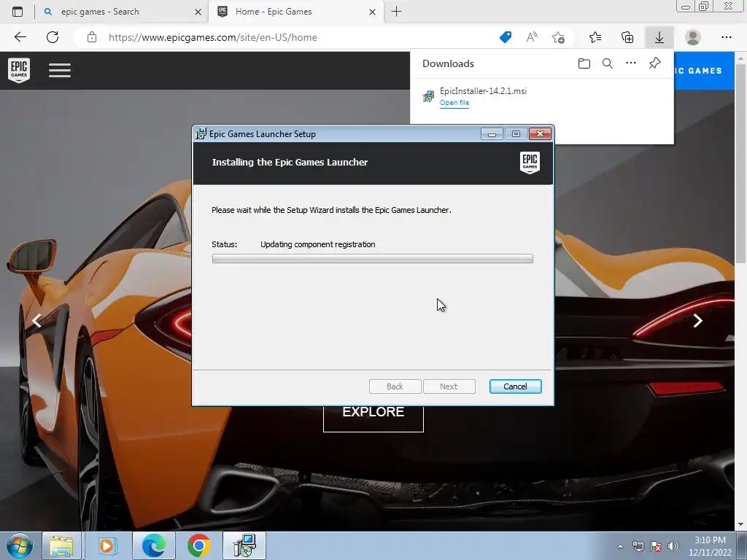Click the disabled Back button in setup
Viewport: 747px width, 560px height.
tap(395, 386)
